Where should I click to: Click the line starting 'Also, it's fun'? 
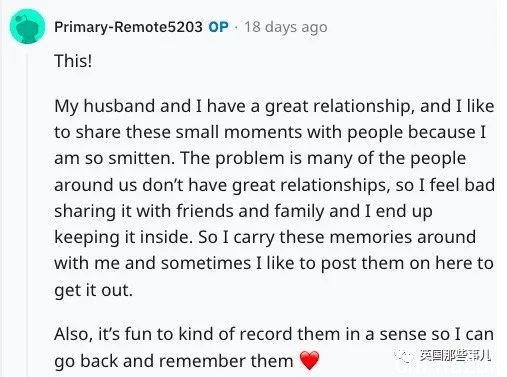pyautogui.click(x=274, y=334)
